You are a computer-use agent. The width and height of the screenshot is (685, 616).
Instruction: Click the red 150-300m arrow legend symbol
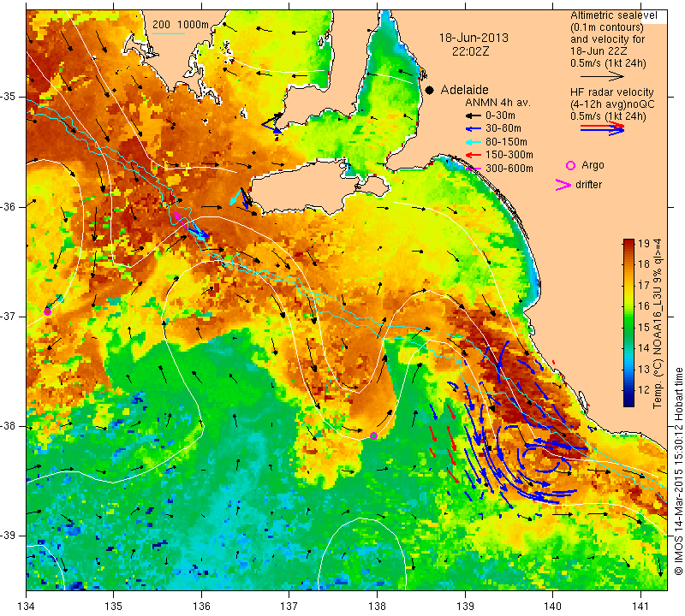473,155
